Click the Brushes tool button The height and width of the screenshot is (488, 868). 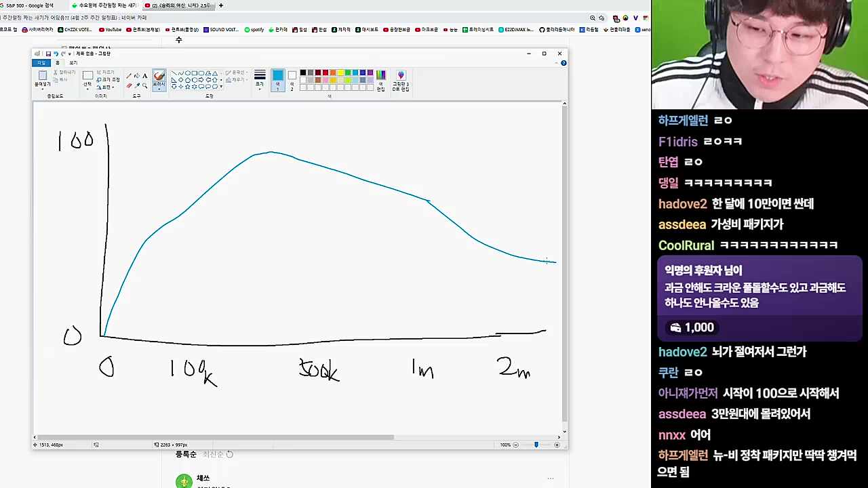click(x=159, y=81)
